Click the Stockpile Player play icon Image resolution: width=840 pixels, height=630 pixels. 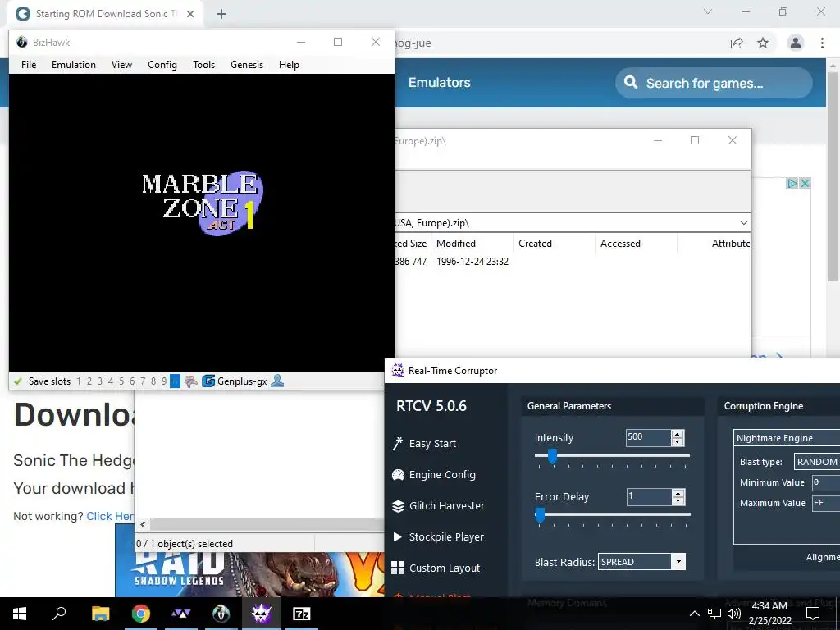(x=398, y=536)
